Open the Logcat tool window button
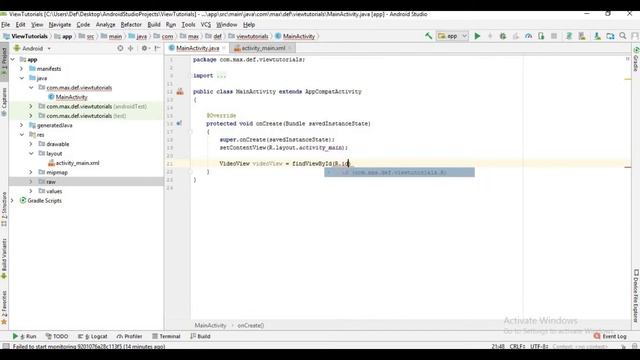640x360 pixels. click(93, 336)
